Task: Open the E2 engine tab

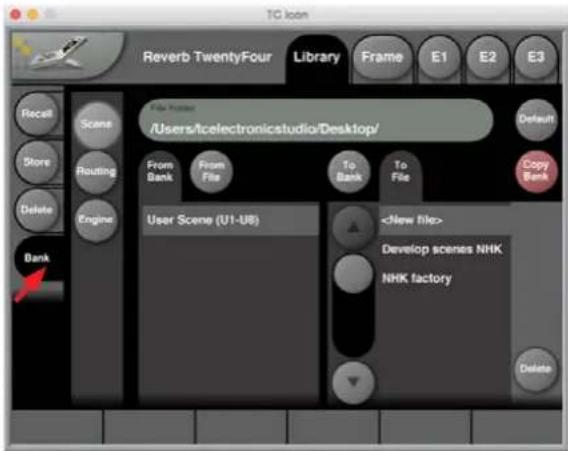Action: click(x=487, y=57)
